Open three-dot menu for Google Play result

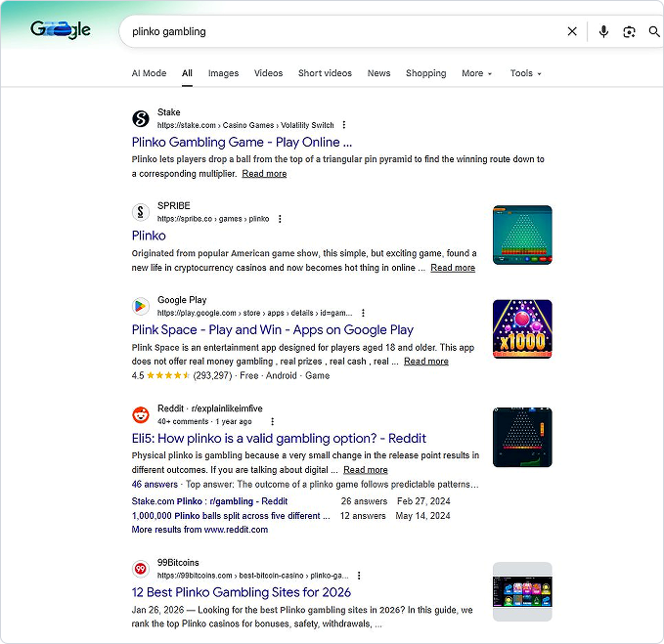[363, 313]
